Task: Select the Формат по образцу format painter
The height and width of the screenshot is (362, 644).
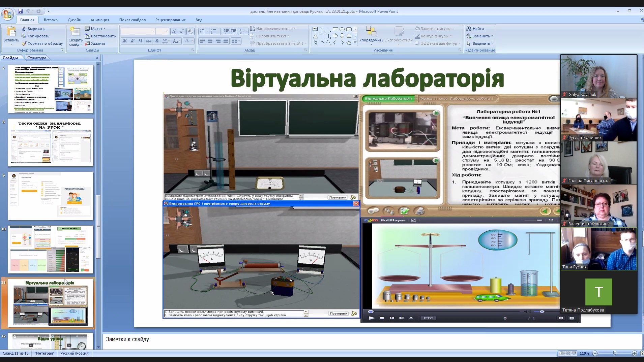Action: point(42,43)
